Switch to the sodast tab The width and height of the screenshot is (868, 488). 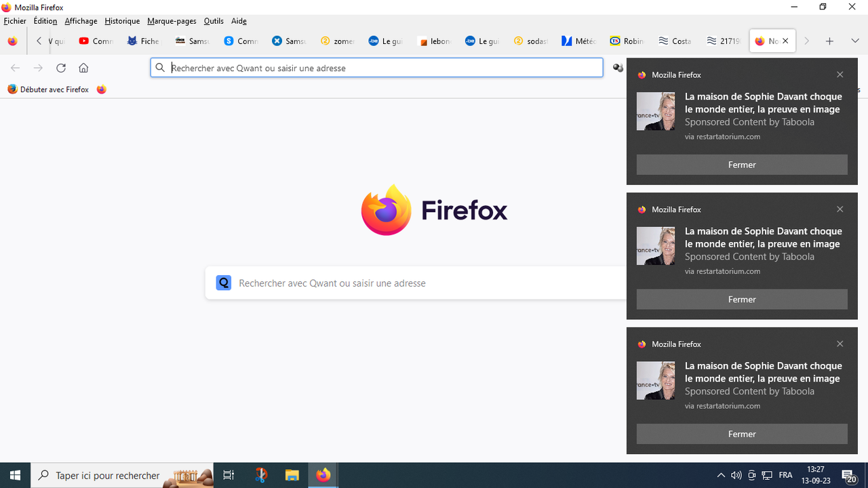tap(530, 41)
